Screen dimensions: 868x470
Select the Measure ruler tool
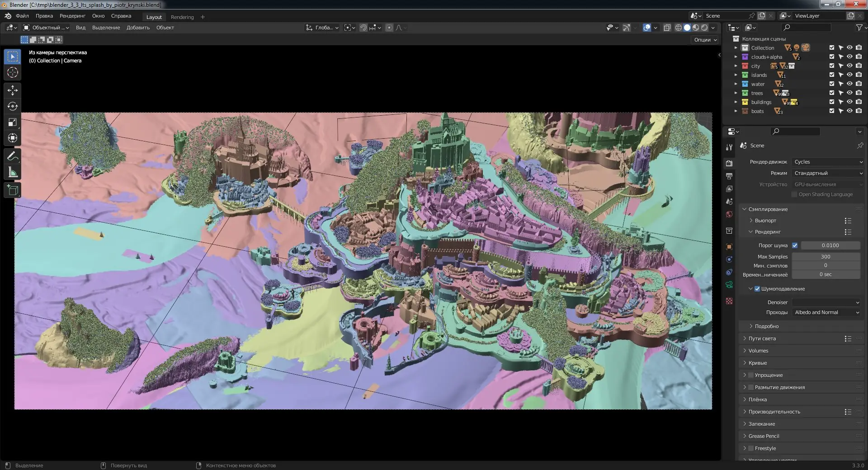coord(13,172)
